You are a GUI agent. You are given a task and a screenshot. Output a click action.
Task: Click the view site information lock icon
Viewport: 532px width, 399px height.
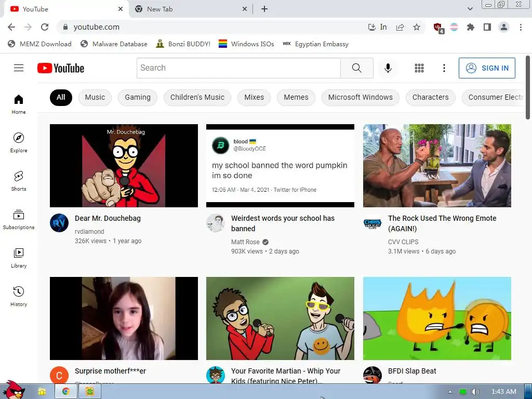65,27
